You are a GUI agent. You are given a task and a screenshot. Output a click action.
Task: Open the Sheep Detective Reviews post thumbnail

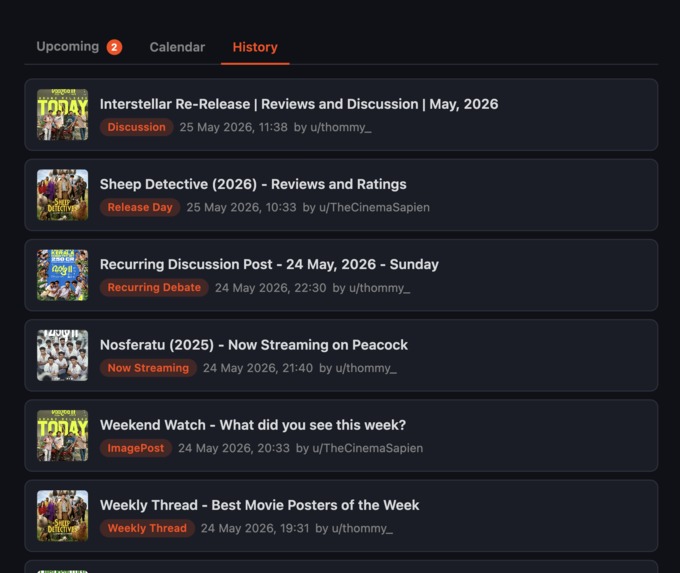[62, 195]
